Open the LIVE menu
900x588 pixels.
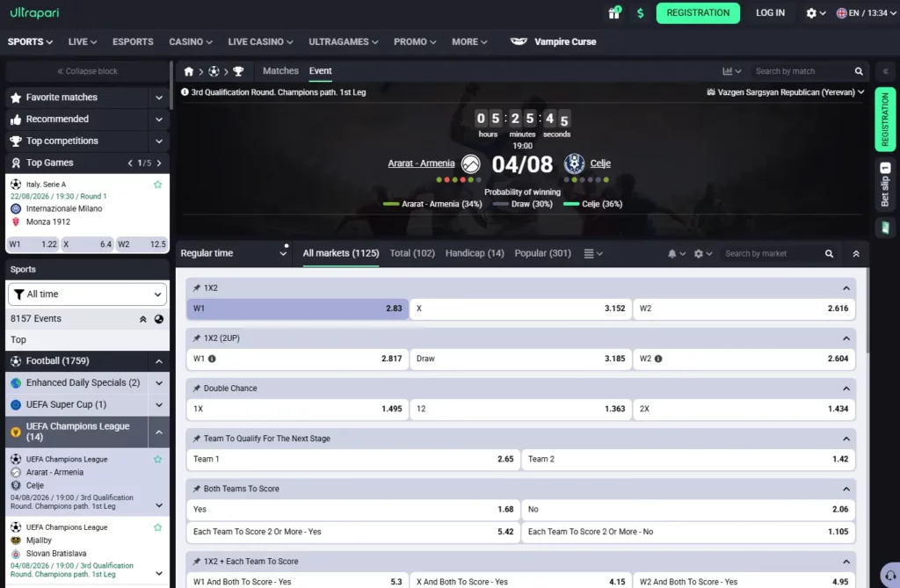click(x=82, y=42)
